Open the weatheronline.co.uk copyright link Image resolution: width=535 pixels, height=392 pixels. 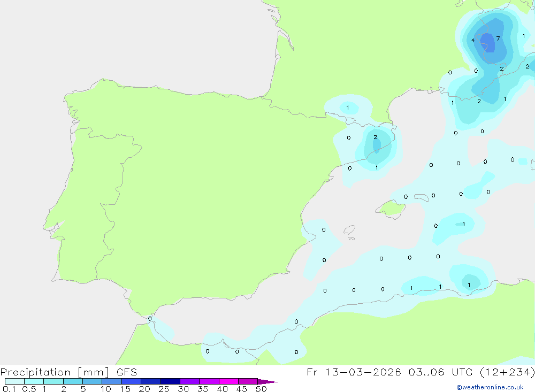[490, 387]
